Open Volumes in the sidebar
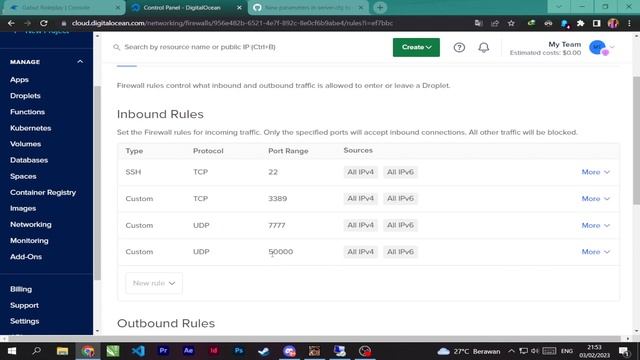Screen dimensions: 640x360 [25, 144]
